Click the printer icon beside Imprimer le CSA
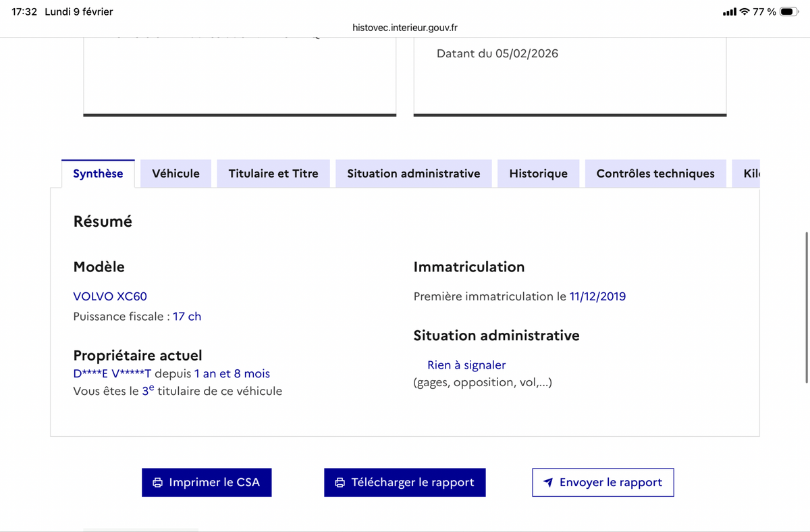The image size is (810, 532). tap(158, 483)
